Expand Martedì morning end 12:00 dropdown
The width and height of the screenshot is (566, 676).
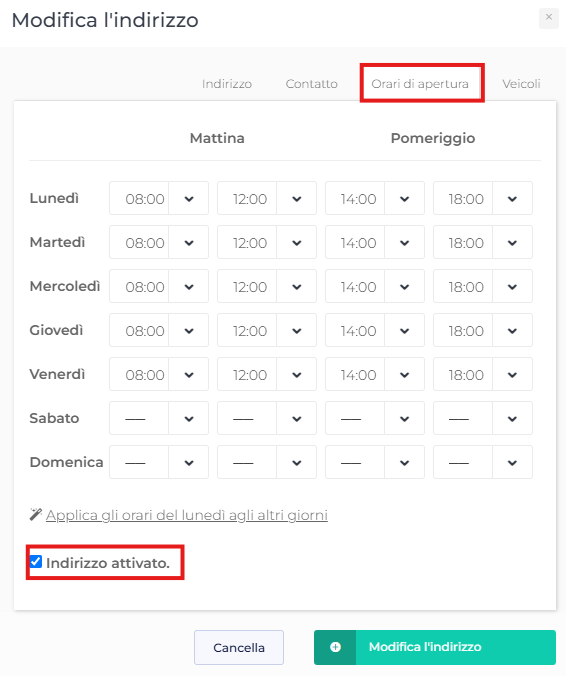tap(267, 242)
